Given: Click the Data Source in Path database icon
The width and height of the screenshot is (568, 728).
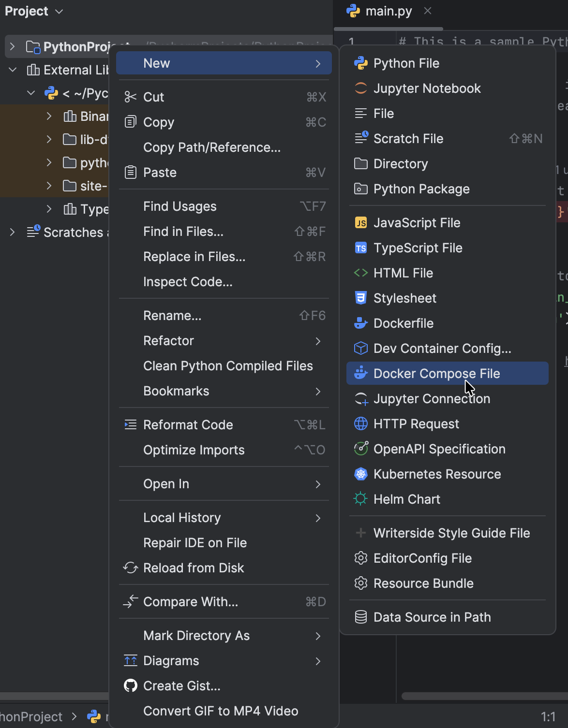Looking at the screenshot, I should point(361,617).
